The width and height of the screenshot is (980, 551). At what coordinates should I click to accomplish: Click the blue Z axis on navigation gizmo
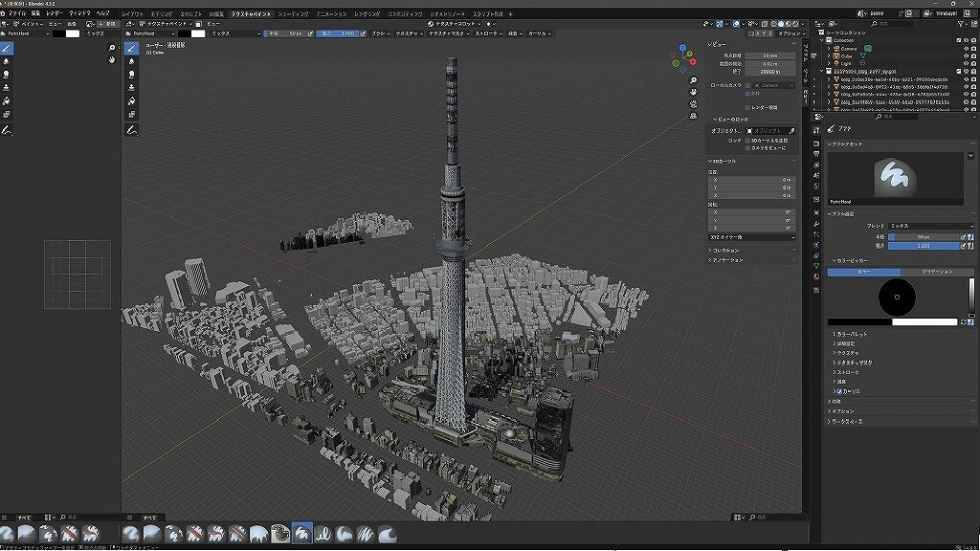tap(682, 48)
